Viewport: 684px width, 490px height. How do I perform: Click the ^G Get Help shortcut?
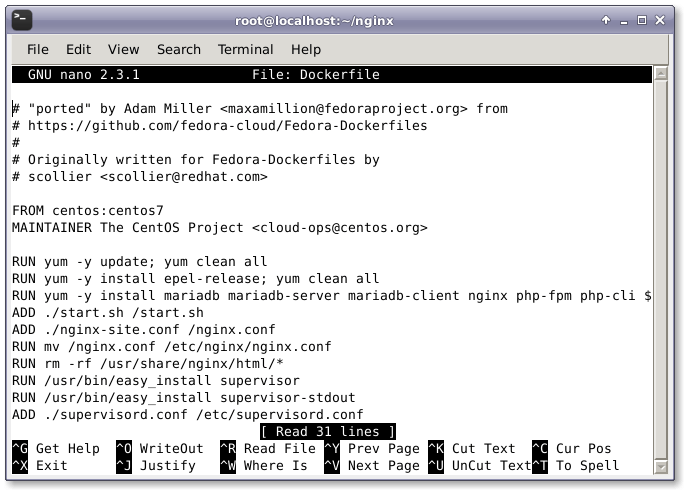click(56, 449)
